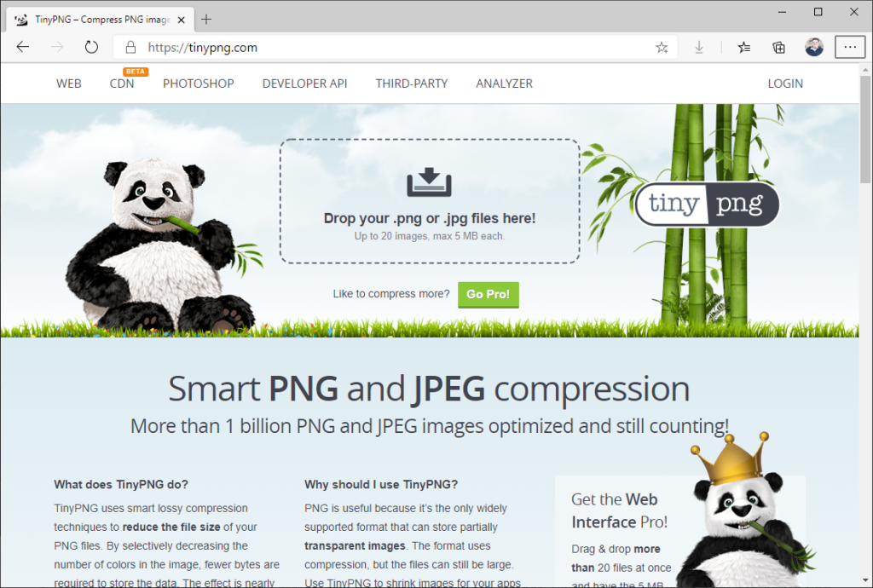
Task: Click the browser back arrow
Action: [23, 47]
